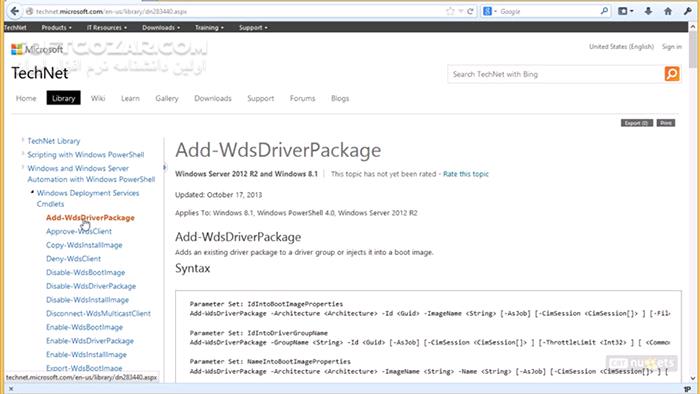
Task: Reload the page with the refresh icon
Action: coord(470,12)
